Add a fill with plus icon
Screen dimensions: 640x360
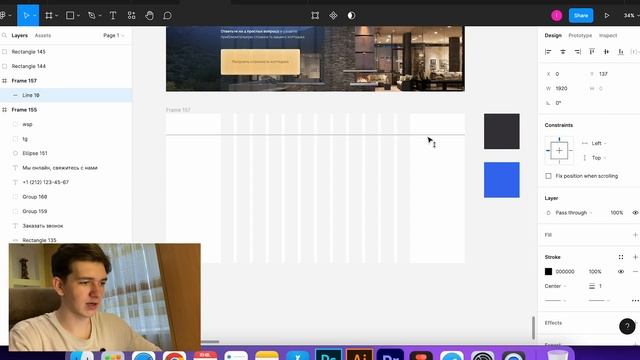635,235
